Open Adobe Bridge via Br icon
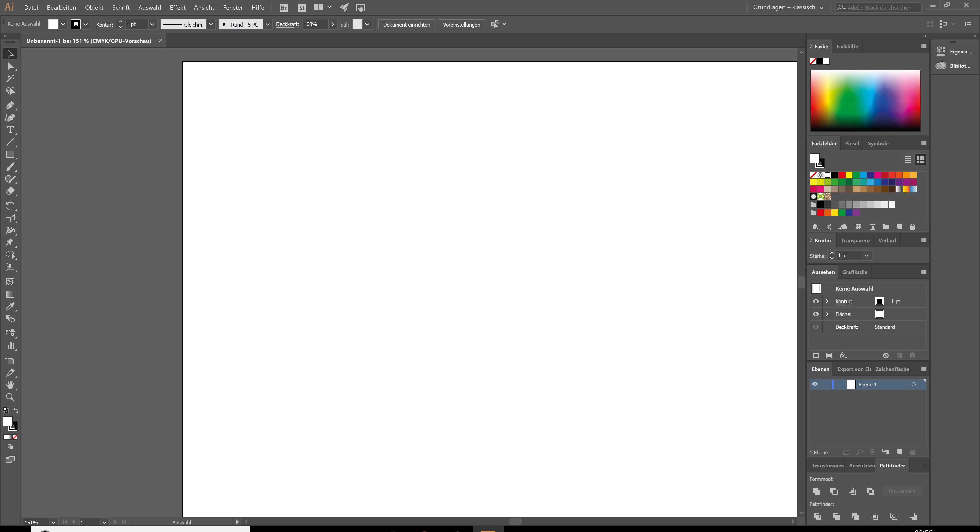The image size is (980, 532). click(284, 8)
